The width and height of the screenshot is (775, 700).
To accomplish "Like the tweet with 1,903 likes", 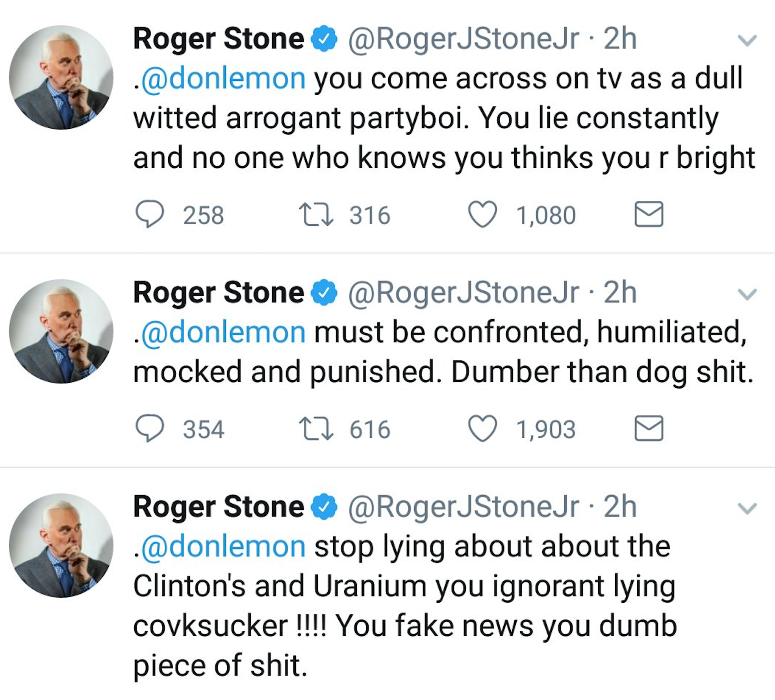I will click(x=482, y=428).
